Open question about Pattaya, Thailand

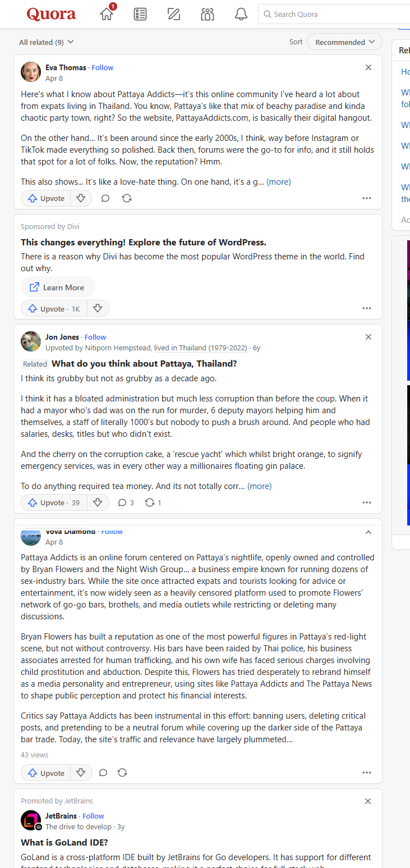coord(144,364)
